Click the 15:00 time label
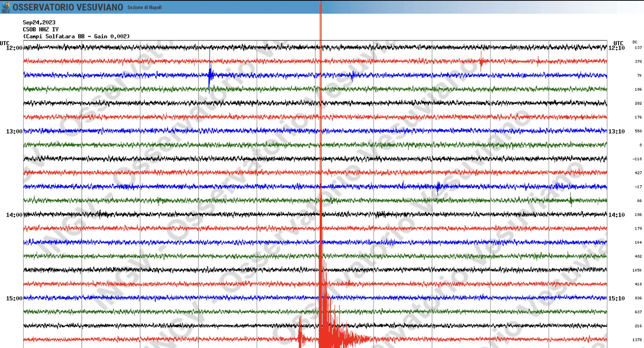Screen dimensions: 644x348 [14, 299]
